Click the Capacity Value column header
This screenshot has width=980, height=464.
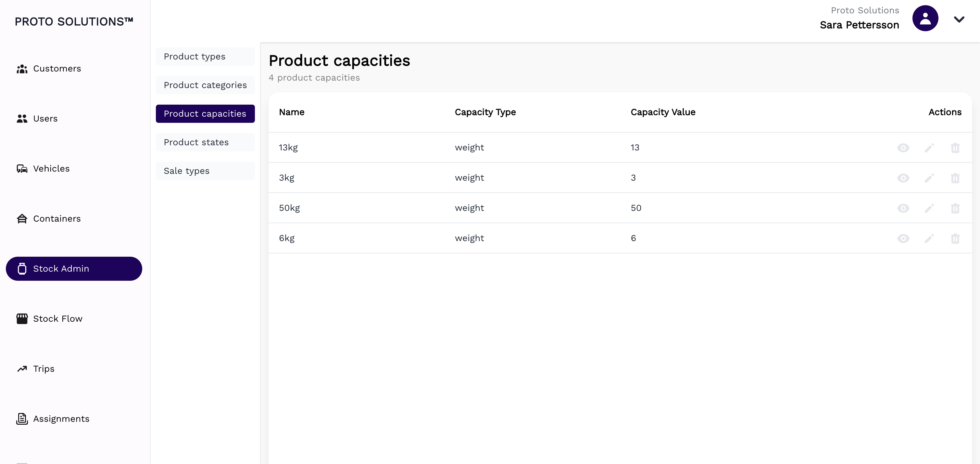[663, 112]
